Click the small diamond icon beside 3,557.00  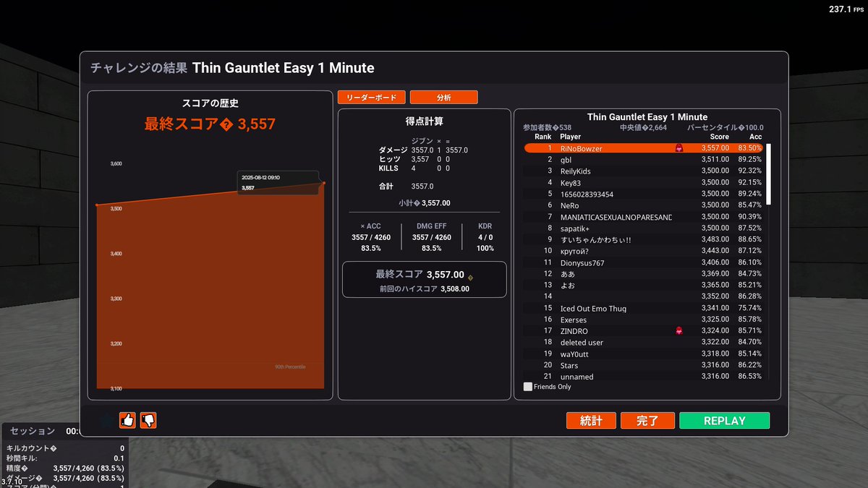pos(470,278)
